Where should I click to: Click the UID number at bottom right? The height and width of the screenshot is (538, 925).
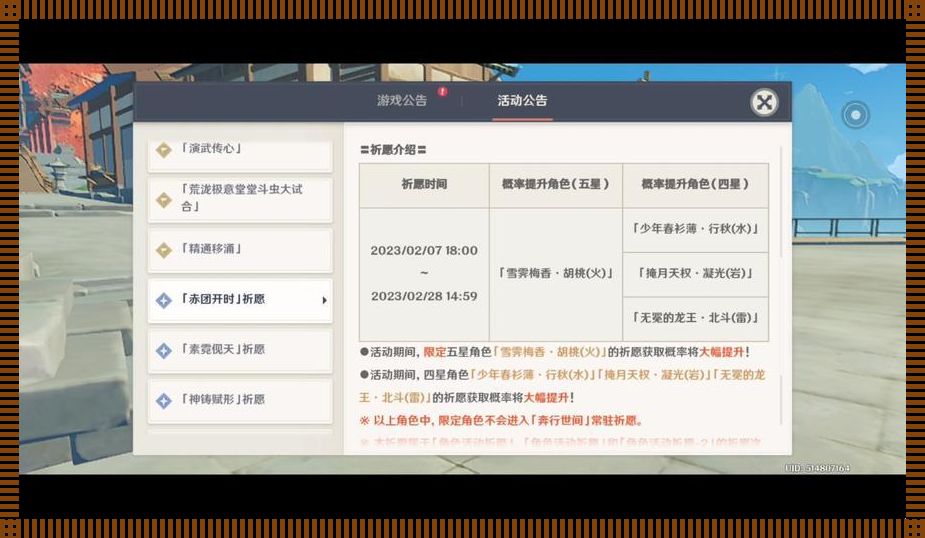pyautogui.click(x=818, y=468)
